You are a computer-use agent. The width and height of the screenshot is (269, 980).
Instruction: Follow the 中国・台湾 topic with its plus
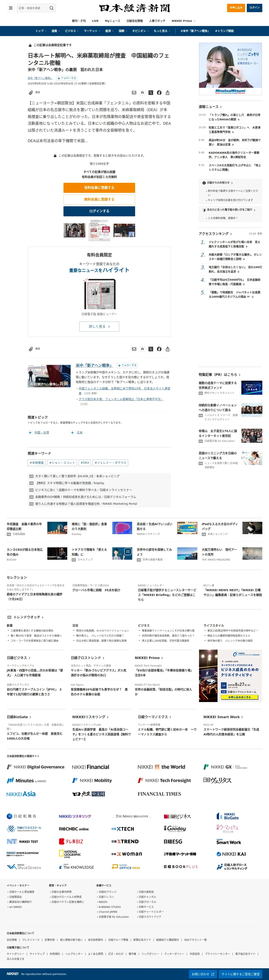pyautogui.click(x=30, y=432)
